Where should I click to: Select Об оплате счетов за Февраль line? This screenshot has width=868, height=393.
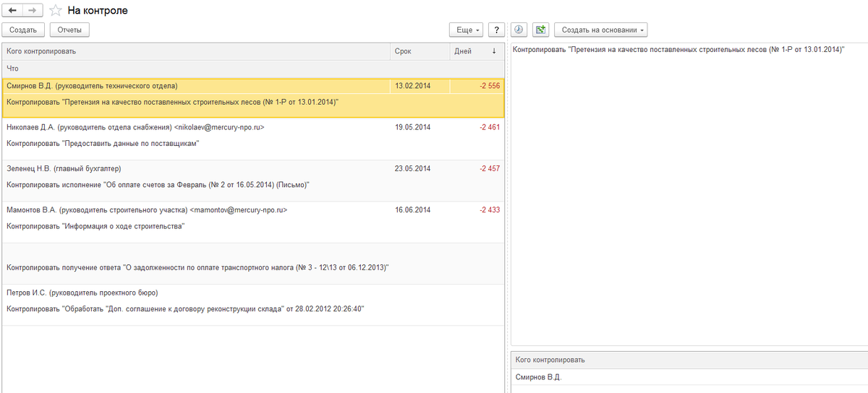tap(158, 185)
